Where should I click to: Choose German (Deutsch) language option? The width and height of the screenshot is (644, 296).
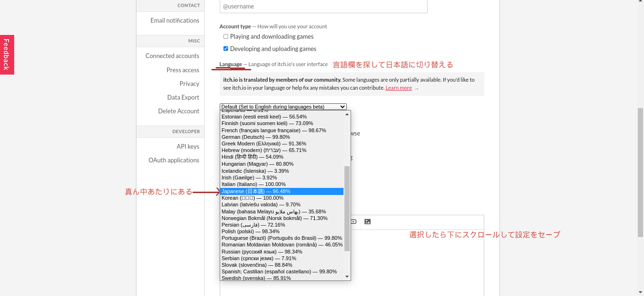pyautogui.click(x=282, y=137)
